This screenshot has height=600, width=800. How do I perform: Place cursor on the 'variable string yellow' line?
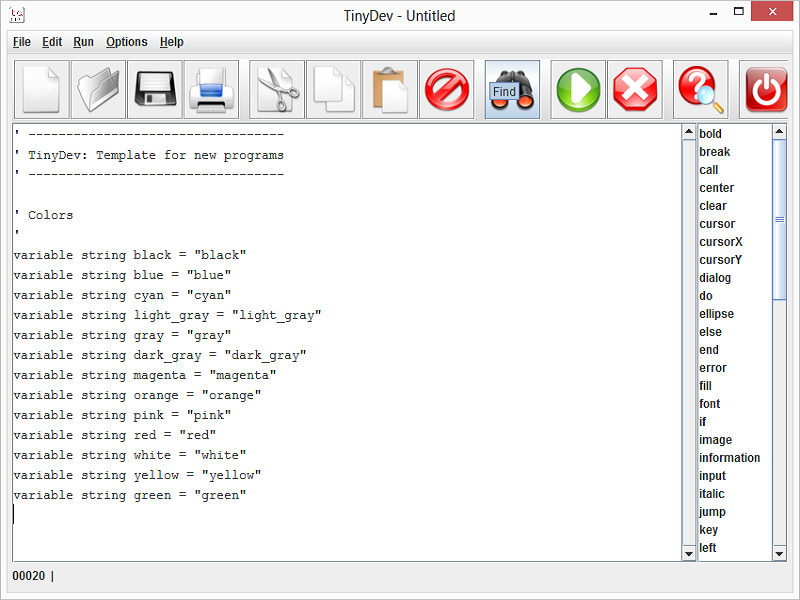pyautogui.click(x=137, y=475)
